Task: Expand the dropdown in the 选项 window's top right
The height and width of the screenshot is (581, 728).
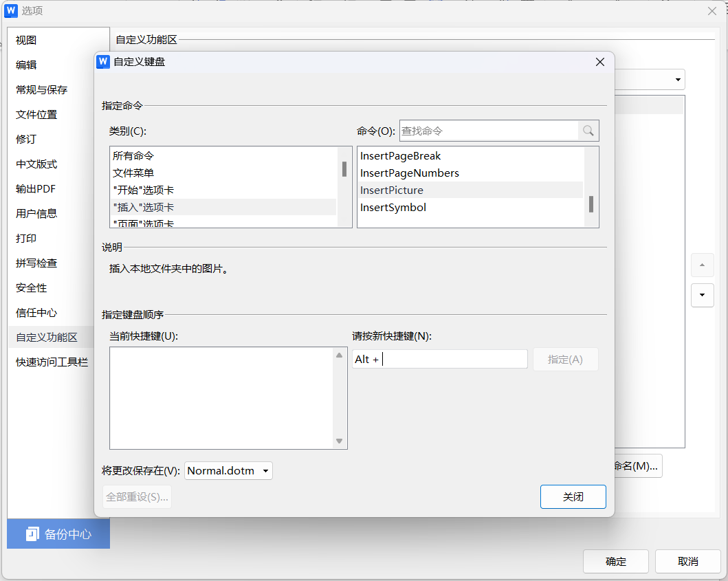Action: [x=678, y=80]
